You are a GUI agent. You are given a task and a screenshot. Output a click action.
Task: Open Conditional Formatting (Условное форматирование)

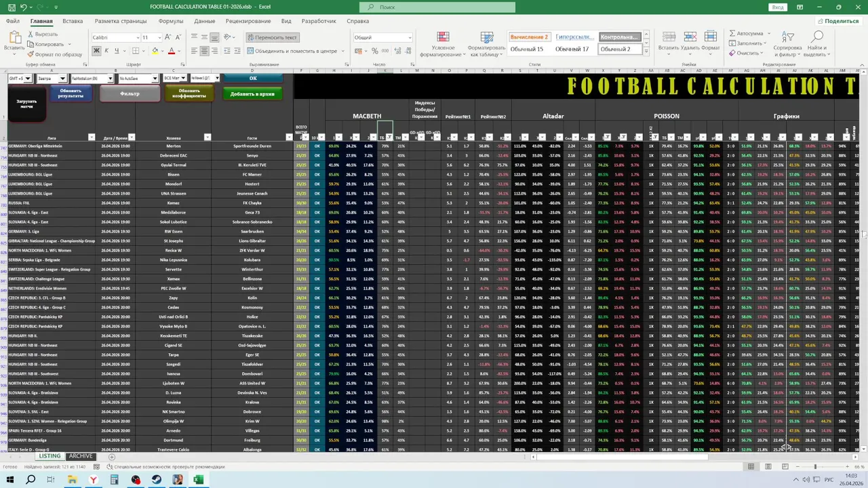[x=443, y=44]
